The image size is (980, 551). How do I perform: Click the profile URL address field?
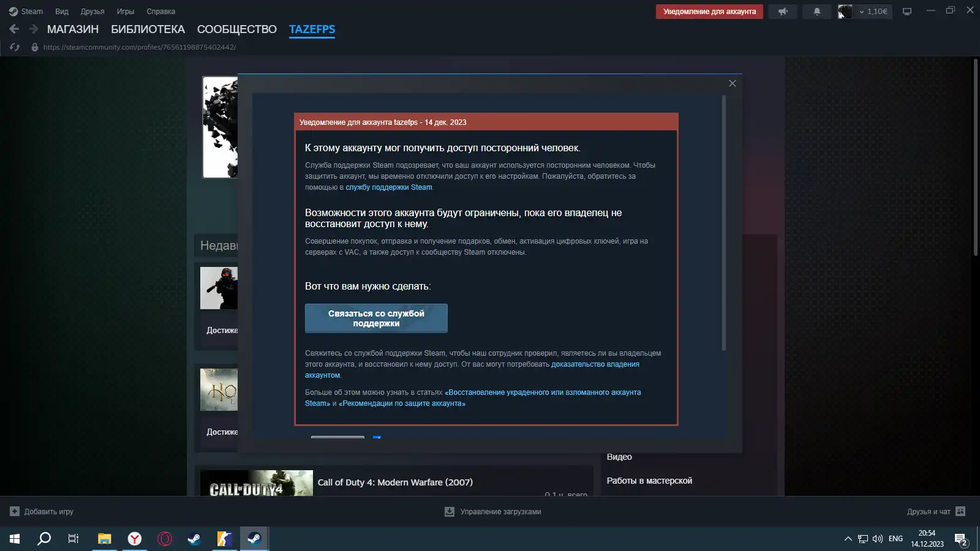140,47
